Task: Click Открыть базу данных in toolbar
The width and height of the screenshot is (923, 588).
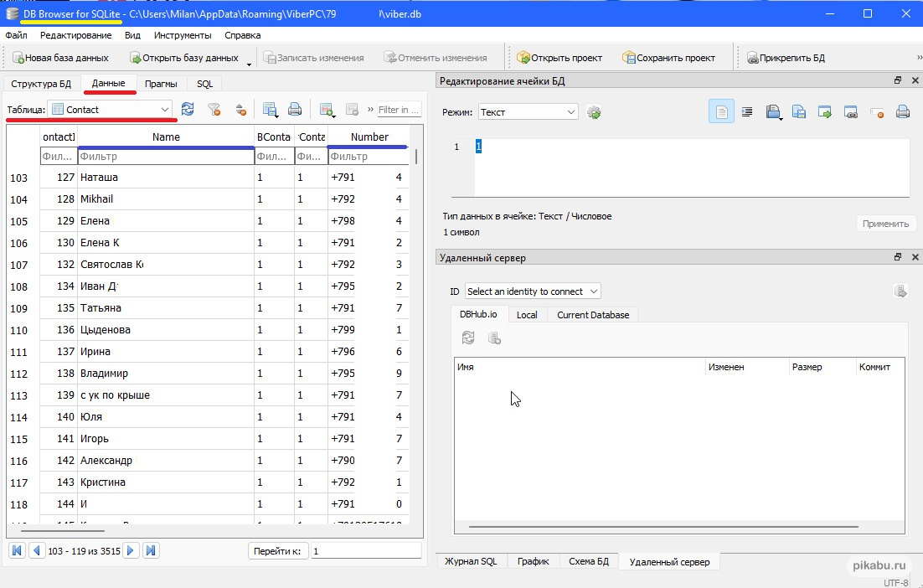Action: coord(184,58)
